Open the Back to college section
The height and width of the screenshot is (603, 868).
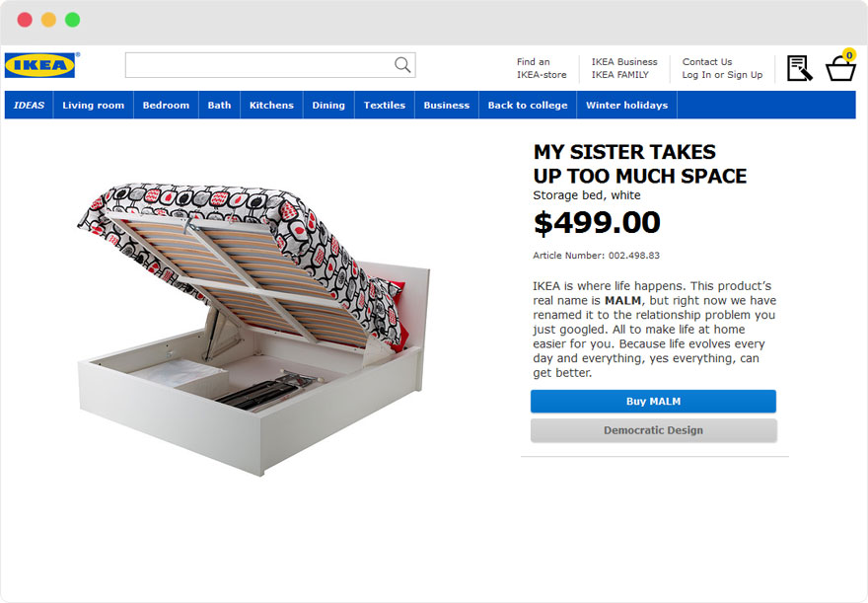[x=528, y=106]
